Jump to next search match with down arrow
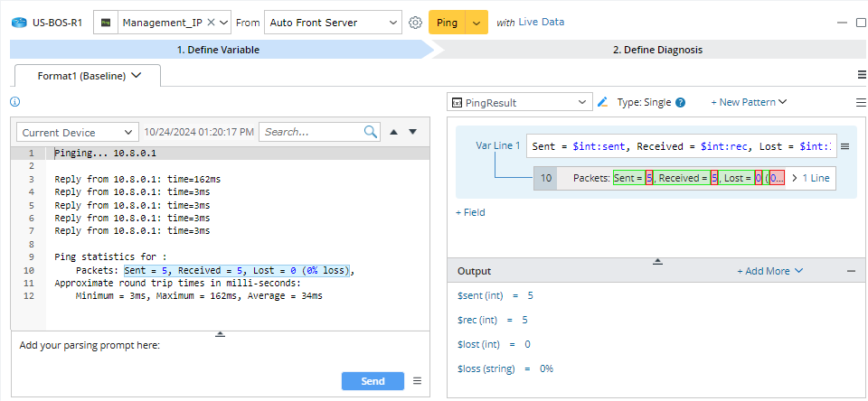 coord(413,132)
